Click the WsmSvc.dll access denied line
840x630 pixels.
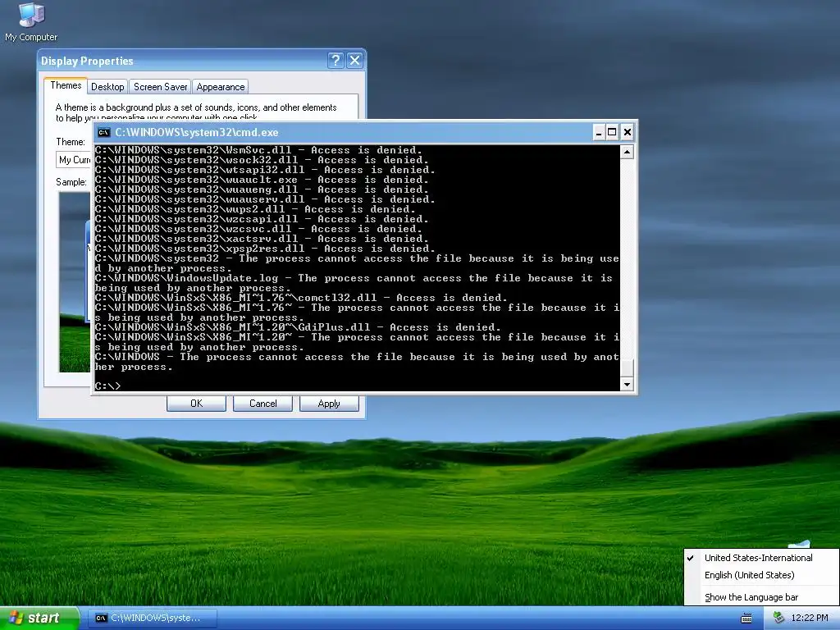pyautogui.click(x=258, y=150)
